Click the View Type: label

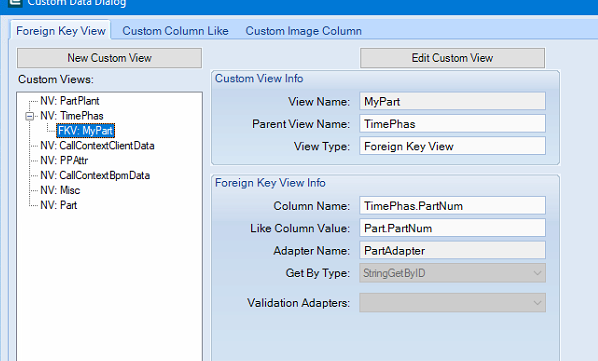[322, 146]
